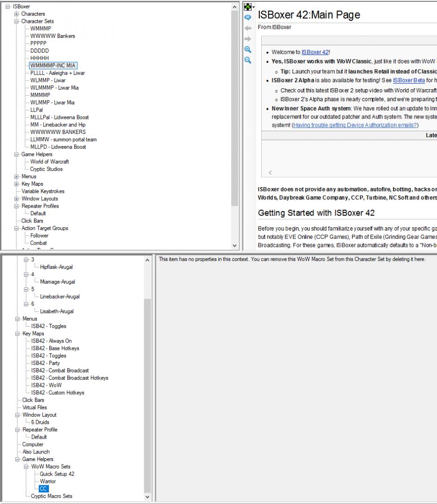Click the green checkered icon above the wiki toolbar
This screenshot has width=437, height=504.
(x=248, y=7)
